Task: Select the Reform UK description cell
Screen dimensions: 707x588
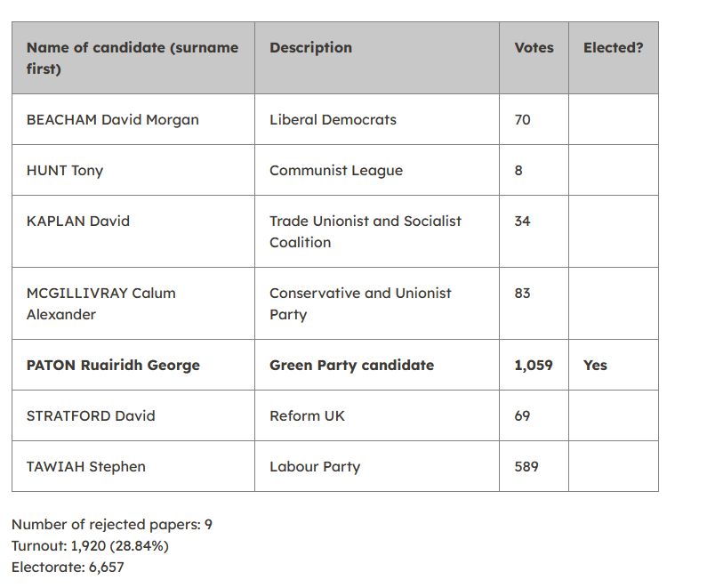Action: 377,415
